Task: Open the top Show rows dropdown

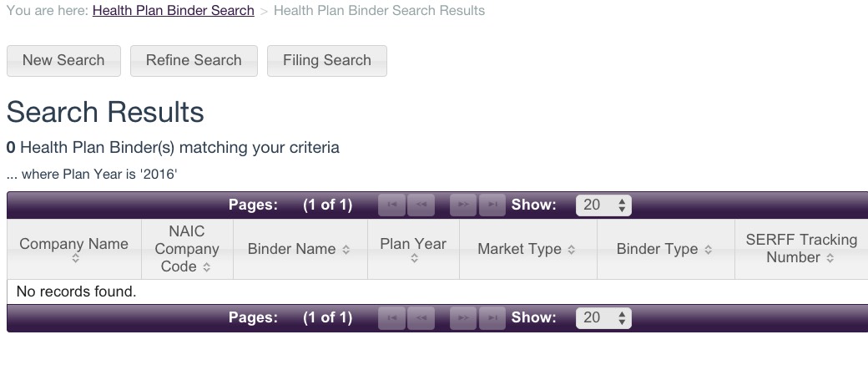Action: (603, 205)
